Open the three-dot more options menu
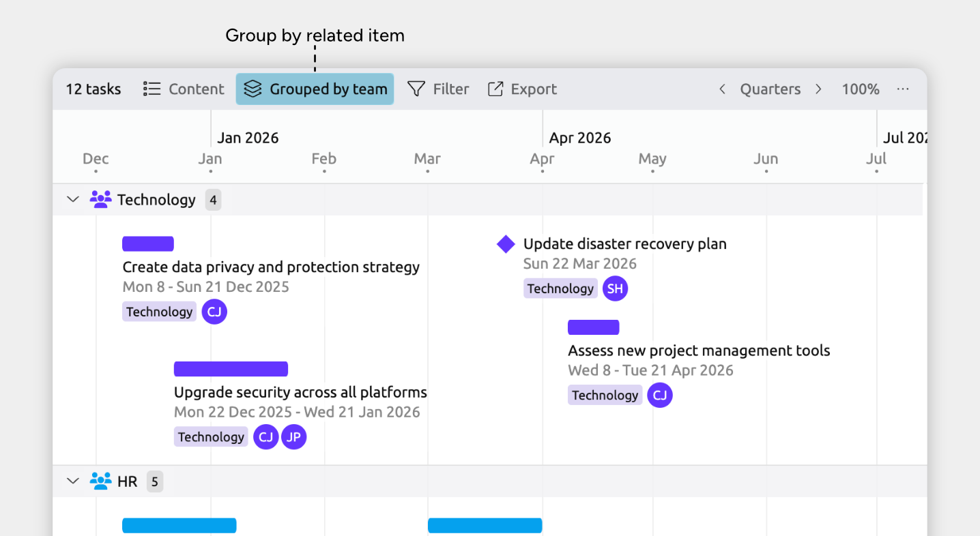Viewport: 980px width, 536px height. point(903,89)
